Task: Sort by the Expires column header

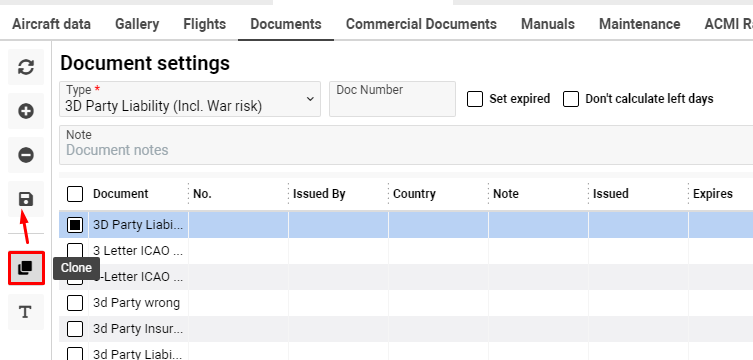Action: coord(713,194)
